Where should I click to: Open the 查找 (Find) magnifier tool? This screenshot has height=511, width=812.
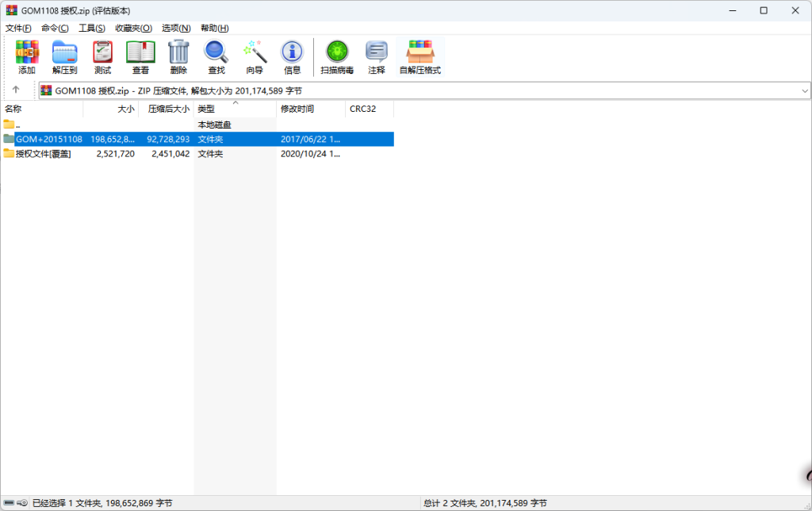[x=216, y=57]
